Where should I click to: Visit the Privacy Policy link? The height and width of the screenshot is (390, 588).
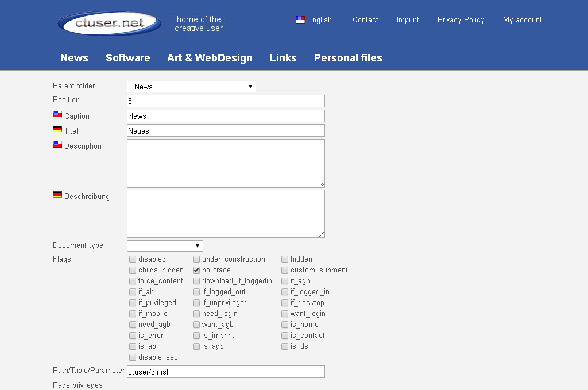[x=461, y=19]
